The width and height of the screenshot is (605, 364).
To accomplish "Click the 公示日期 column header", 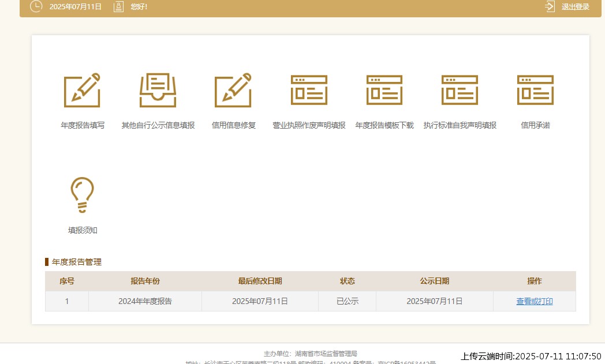I will point(435,281).
